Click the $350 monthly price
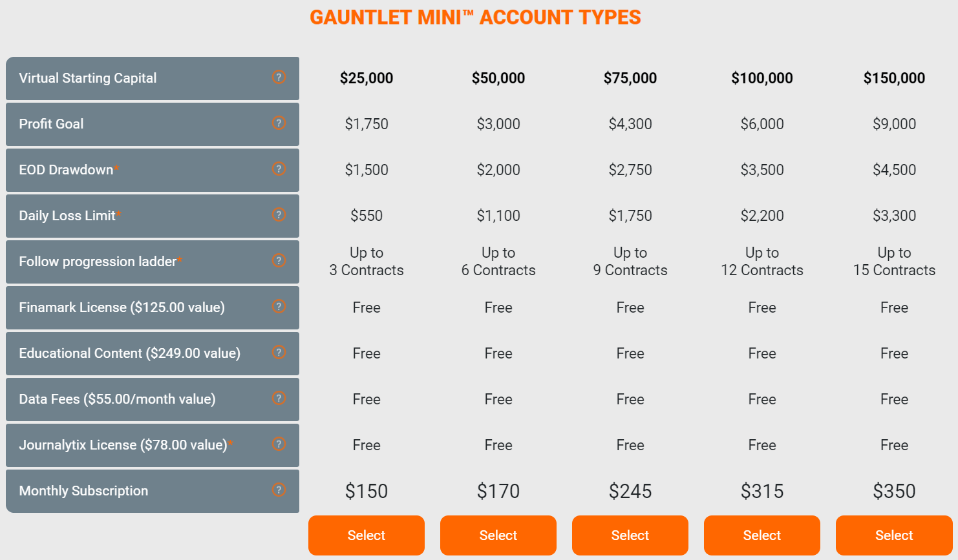Viewport: 958px width, 560px height. (x=894, y=491)
